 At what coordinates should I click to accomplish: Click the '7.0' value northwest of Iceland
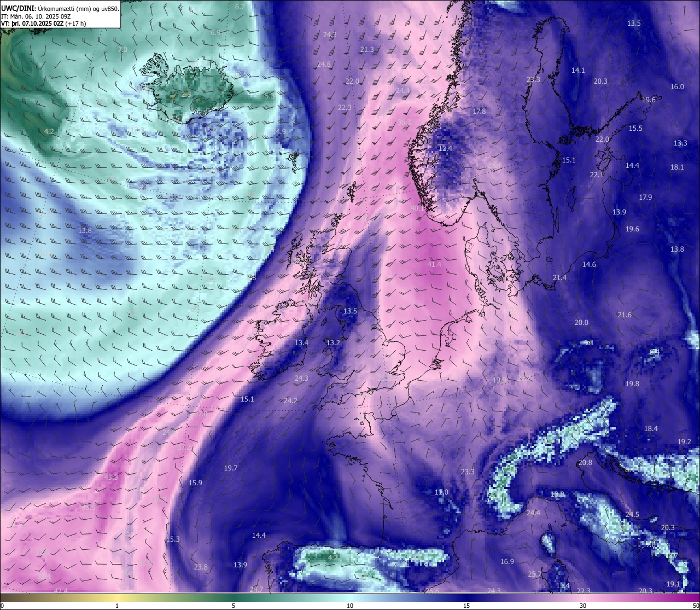coord(122,50)
